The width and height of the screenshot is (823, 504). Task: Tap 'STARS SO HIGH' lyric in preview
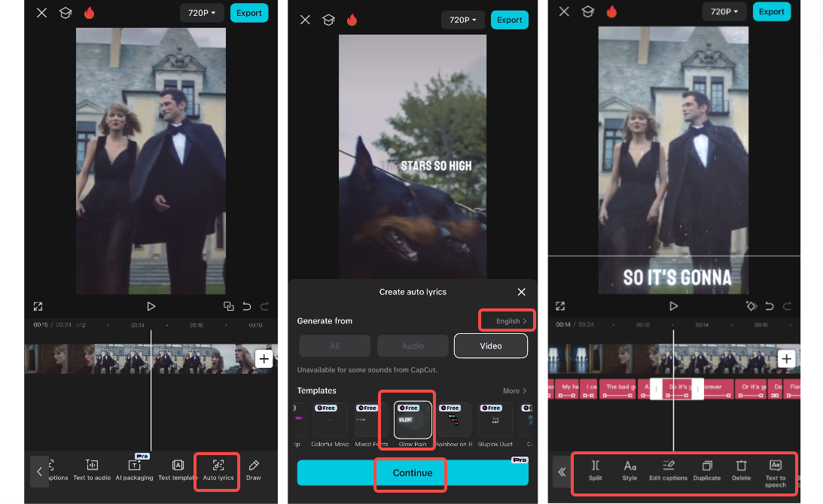pyautogui.click(x=436, y=166)
